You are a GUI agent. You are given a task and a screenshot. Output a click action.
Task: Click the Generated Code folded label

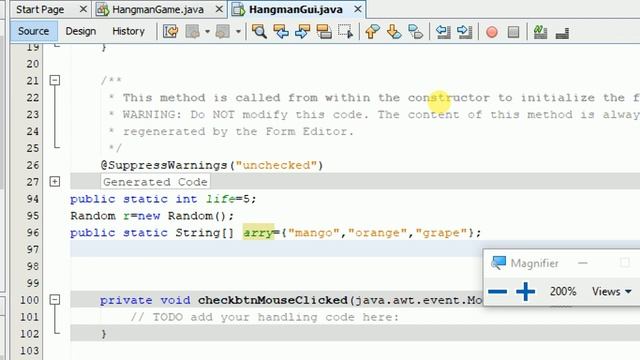tap(155, 182)
